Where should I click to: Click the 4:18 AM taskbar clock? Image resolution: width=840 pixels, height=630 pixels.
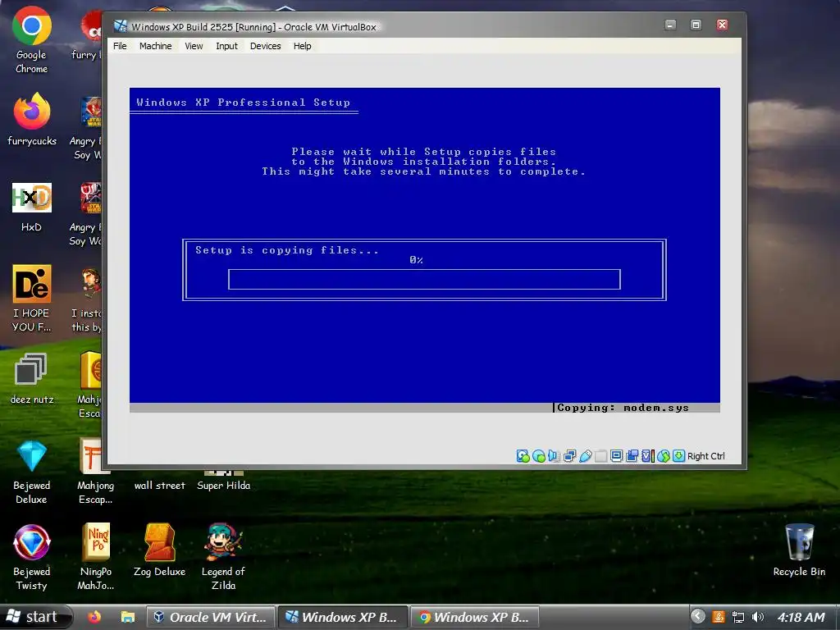[x=801, y=617]
